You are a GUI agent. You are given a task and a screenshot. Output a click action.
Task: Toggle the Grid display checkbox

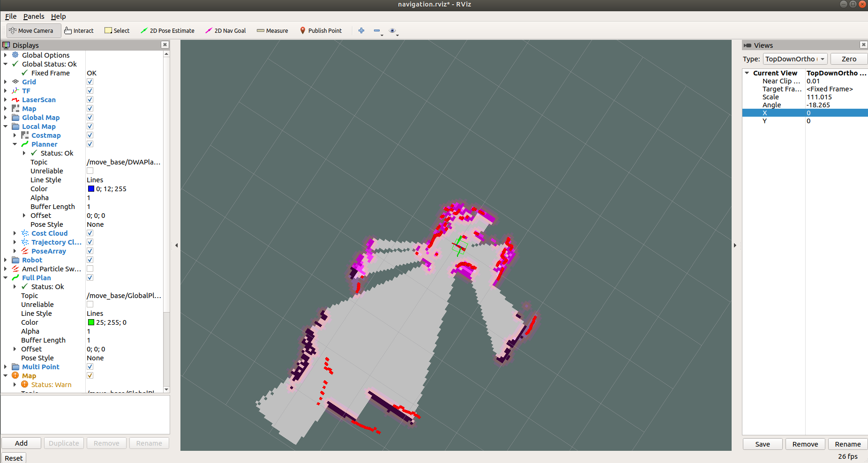pos(90,82)
